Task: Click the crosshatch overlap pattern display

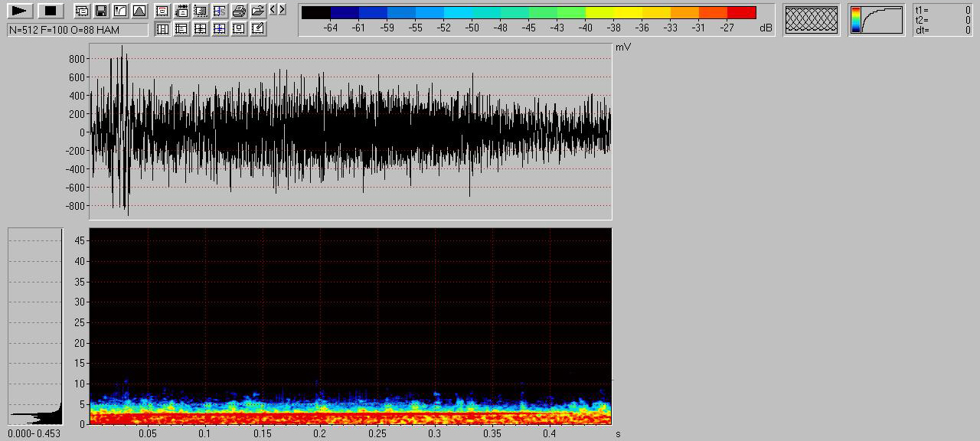Action: 811,20
